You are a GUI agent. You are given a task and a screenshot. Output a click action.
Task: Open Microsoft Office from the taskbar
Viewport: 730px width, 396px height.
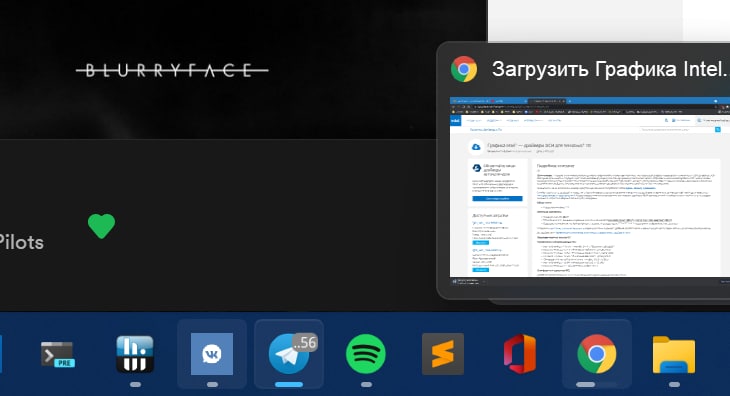(x=520, y=354)
